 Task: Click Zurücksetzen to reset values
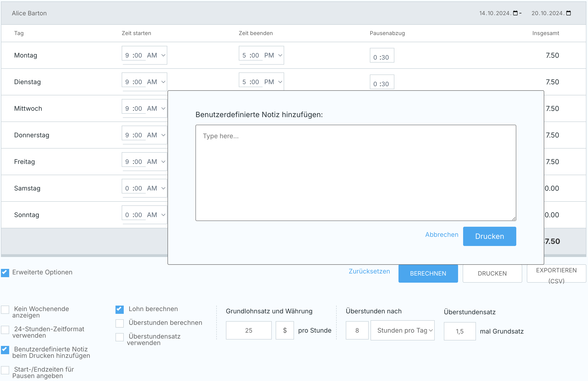click(x=369, y=271)
